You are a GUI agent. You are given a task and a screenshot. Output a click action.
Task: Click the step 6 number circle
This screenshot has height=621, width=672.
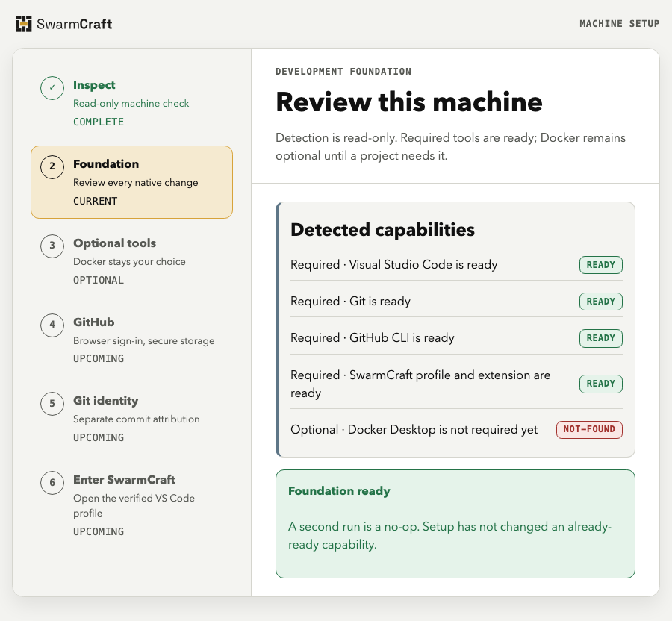point(52,483)
